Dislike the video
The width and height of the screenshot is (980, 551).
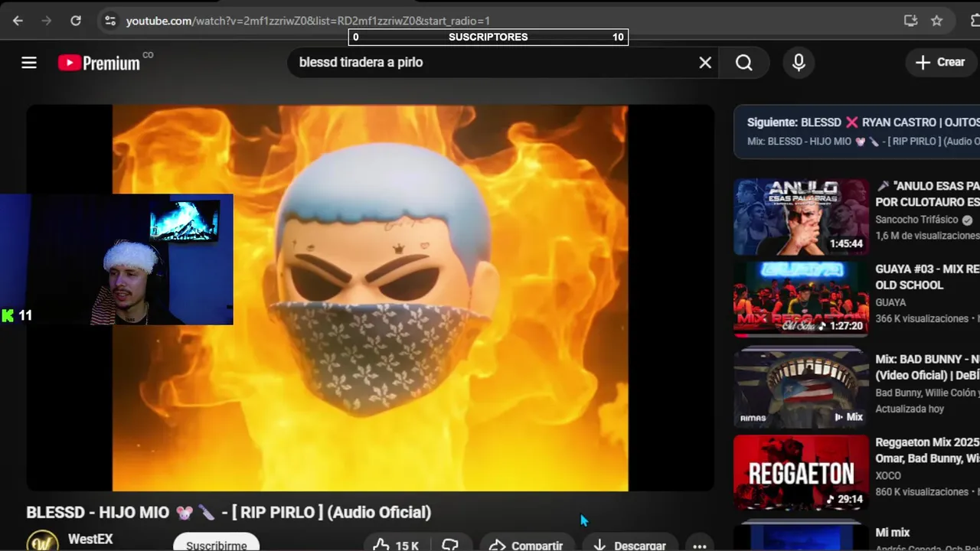click(450, 544)
